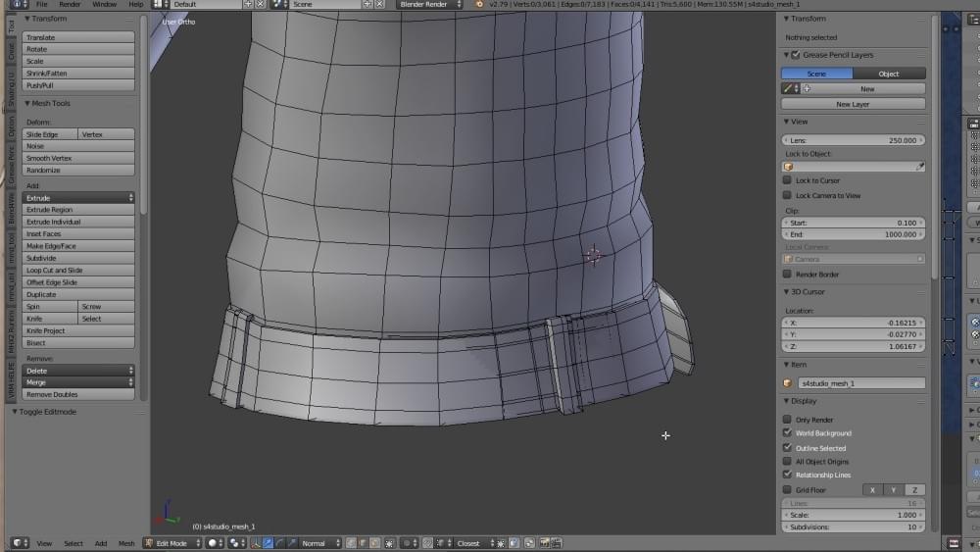Screen dimensions: 980x552
Task: Enable the rotate manipulator icon
Action: coord(279,542)
